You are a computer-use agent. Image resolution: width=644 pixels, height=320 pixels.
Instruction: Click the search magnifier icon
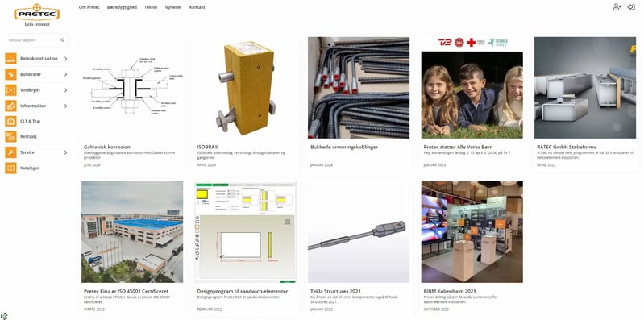tap(63, 40)
